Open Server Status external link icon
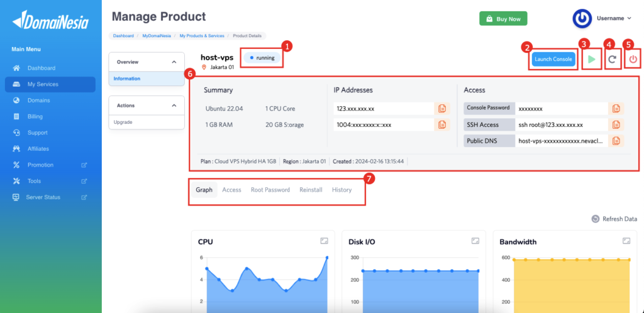This screenshot has height=313, width=644. point(84,197)
